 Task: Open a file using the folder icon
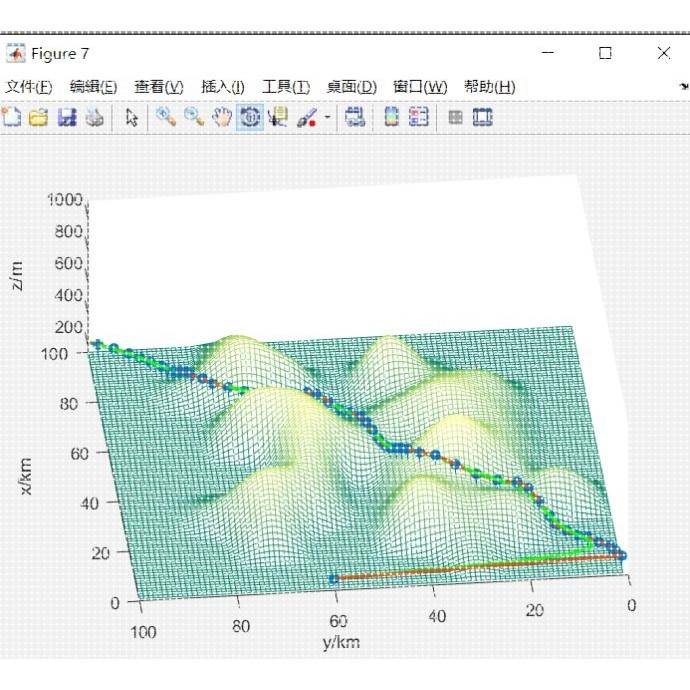(x=39, y=117)
